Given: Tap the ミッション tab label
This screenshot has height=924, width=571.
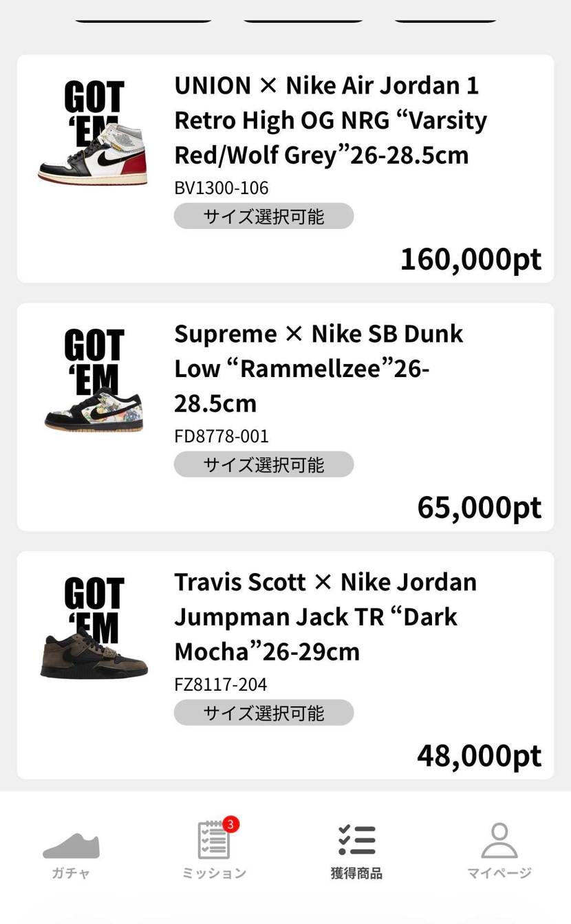Looking at the screenshot, I should [214, 873].
